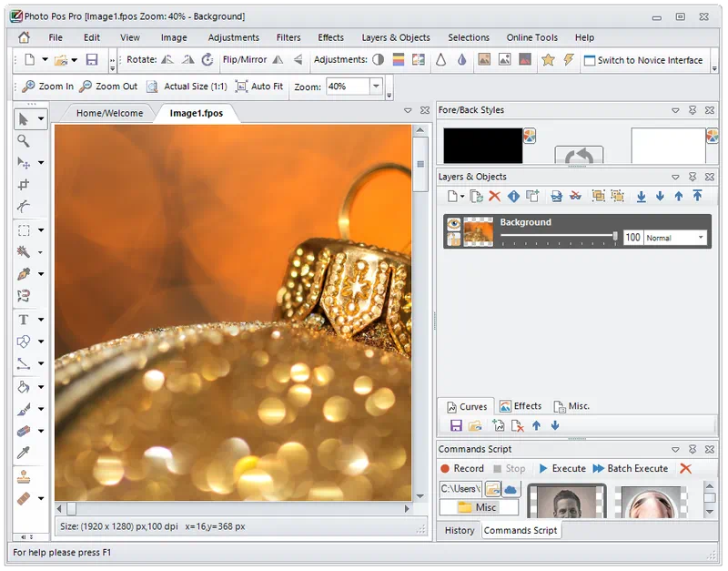This screenshot has width=728, height=571.
Task: Select the paint bucket fill tool
Action: click(x=24, y=386)
